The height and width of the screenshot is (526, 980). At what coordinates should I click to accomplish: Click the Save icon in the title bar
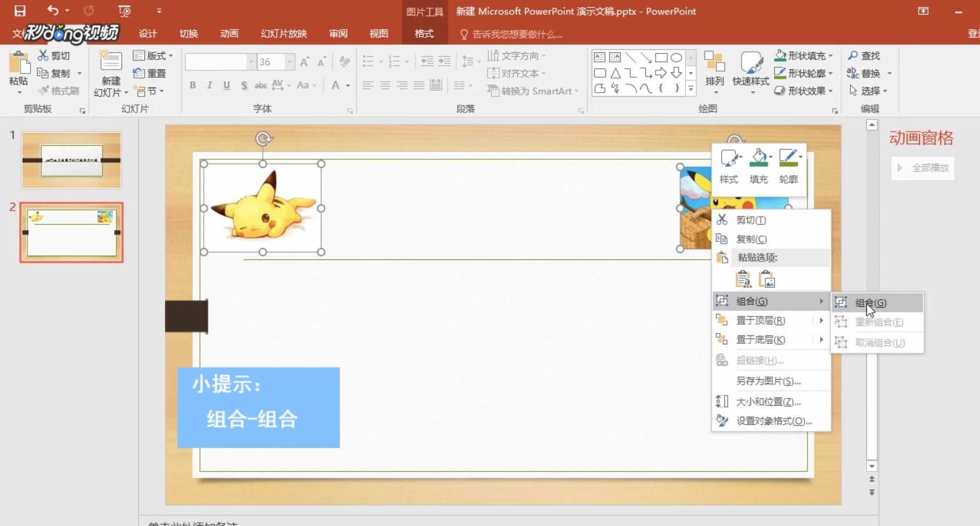tap(20, 11)
